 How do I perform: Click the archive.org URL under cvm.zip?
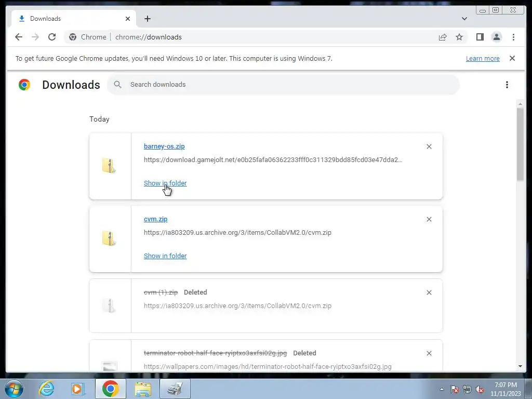click(x=237, y=232)
